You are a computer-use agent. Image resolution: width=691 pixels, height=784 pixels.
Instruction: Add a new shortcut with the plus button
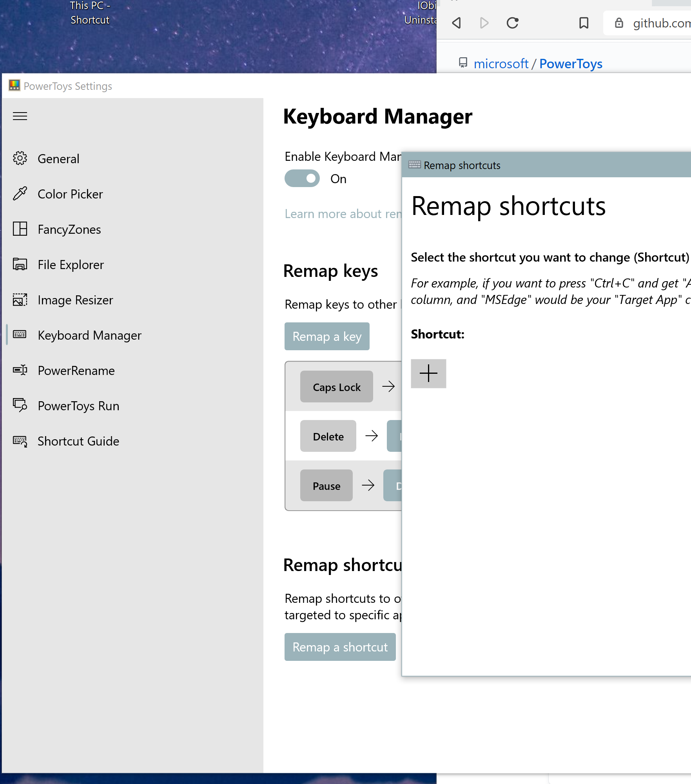(x=428, y=373)
